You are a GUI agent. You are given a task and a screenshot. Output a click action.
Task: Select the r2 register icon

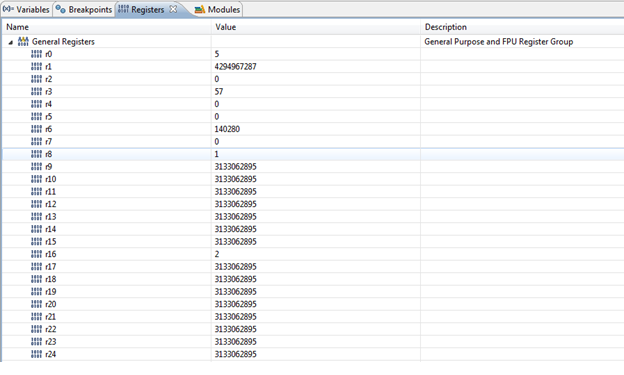(x=36, y=79)
